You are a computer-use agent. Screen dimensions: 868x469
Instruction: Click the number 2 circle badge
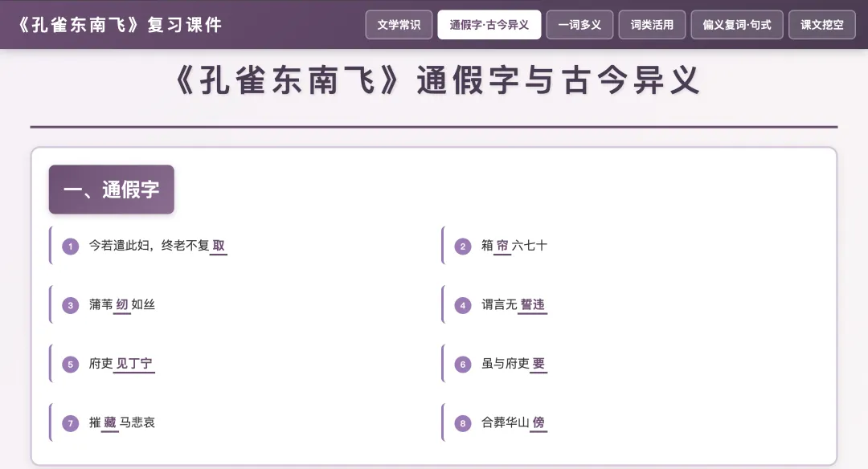click(463, 246)
